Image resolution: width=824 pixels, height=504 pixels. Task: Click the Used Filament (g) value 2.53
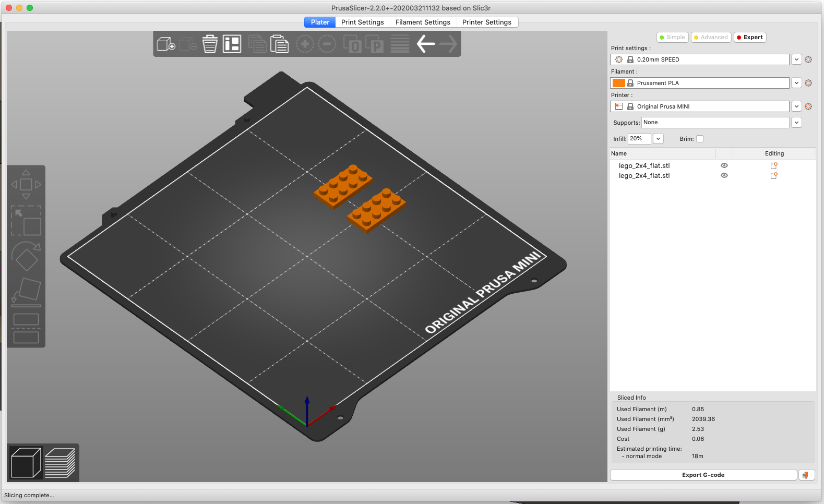point(698,429)
